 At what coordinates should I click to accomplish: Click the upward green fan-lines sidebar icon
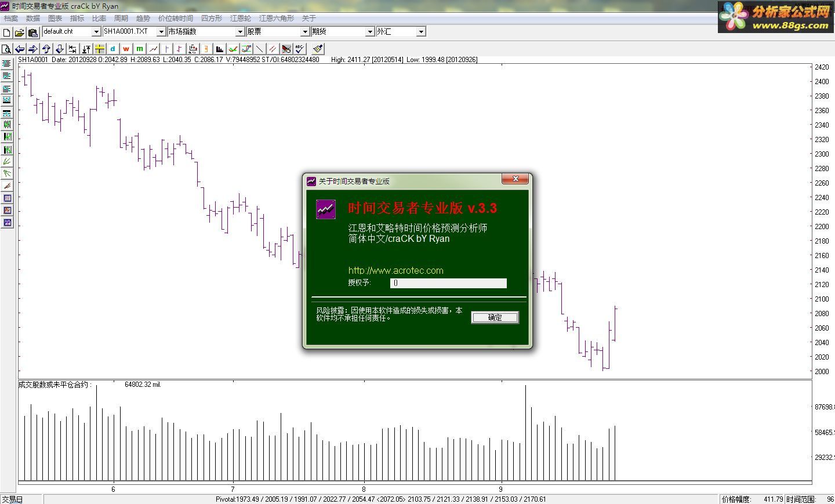7,161
